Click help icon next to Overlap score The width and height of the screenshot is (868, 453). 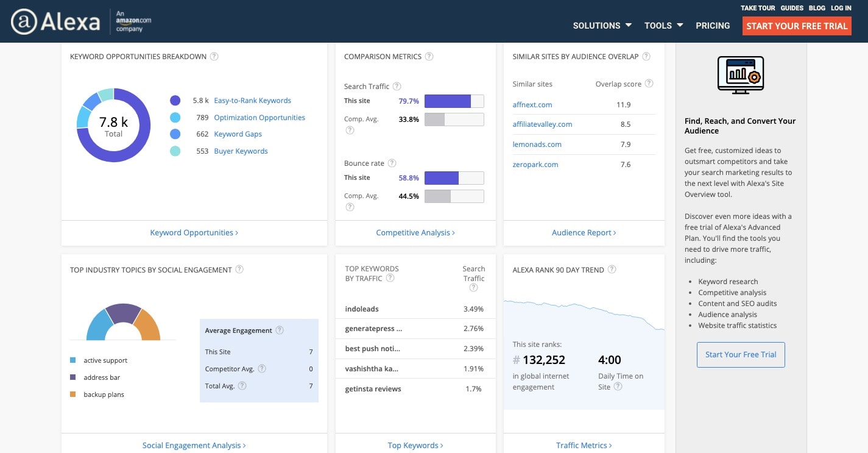click(649, 84)
